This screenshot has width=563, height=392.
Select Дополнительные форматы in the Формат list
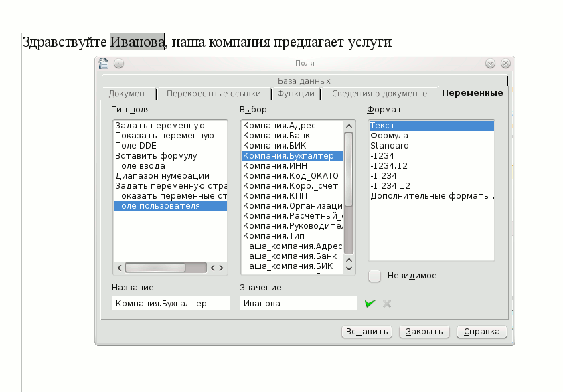[x=432, y=196]
